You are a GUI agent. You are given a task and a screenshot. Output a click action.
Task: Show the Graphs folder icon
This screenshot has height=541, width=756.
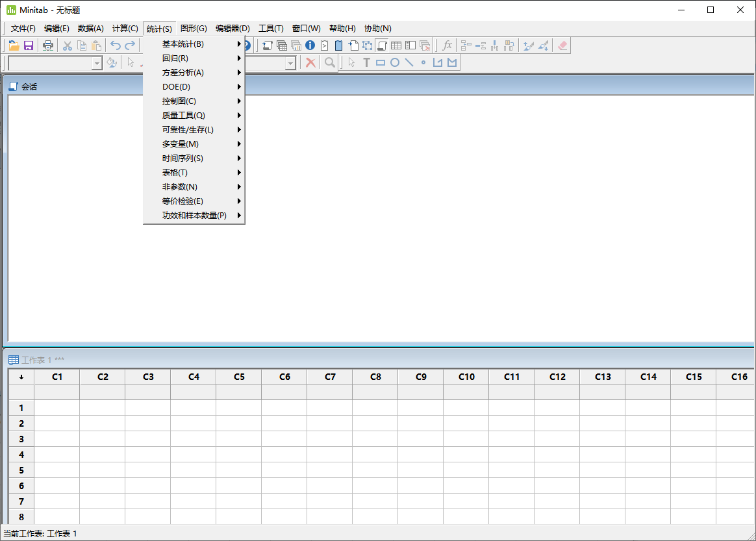(x=296, y=46)
